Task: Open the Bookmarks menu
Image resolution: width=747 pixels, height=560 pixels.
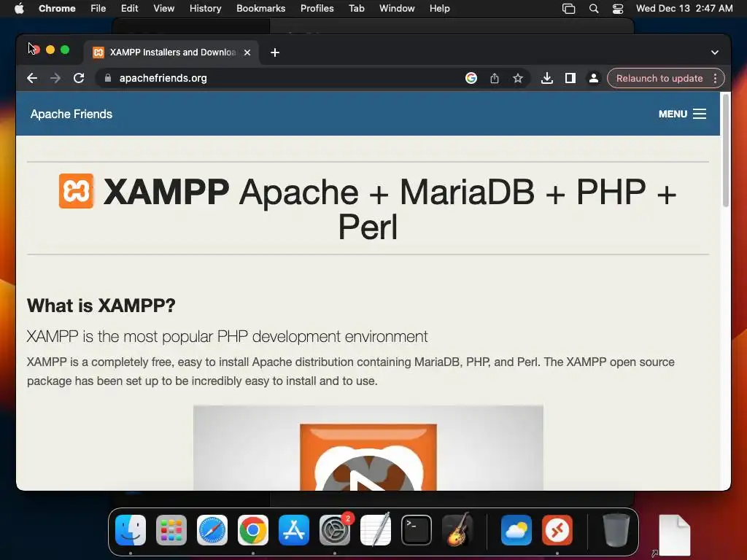Action: (x=260, y=9)
